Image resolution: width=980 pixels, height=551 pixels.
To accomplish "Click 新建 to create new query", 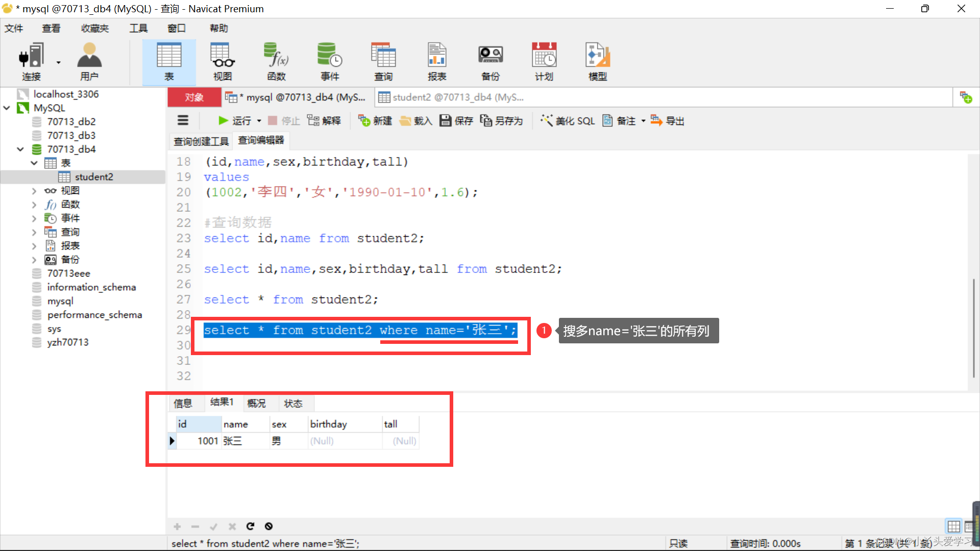I will (x=375, y=121).
